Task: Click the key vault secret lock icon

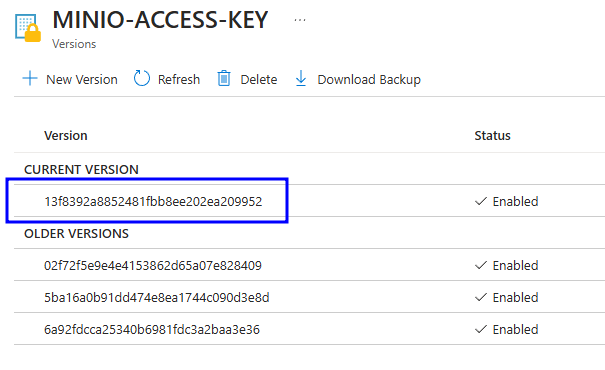Action: pos(28,27)
